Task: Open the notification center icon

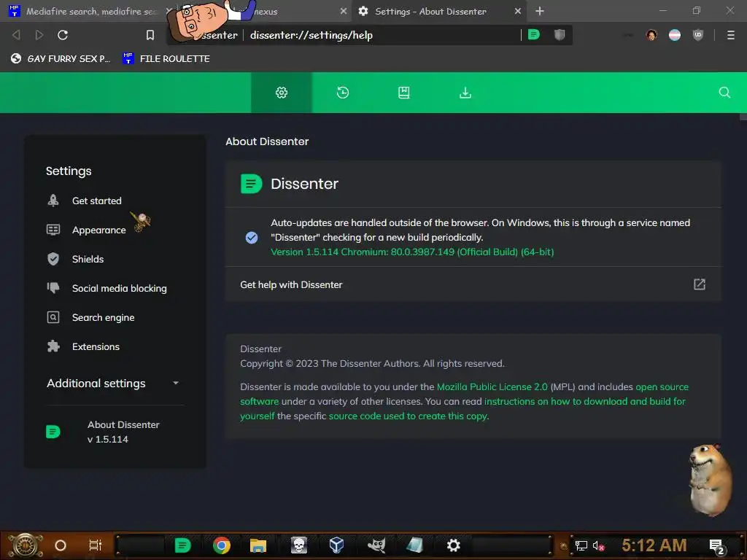Action: click(716, 546)
